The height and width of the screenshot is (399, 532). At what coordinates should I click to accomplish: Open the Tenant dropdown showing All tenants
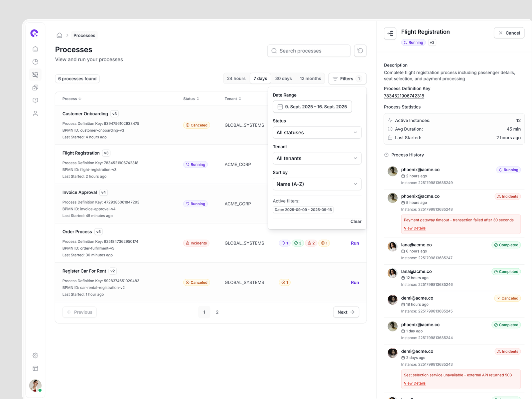click(317, 158)
